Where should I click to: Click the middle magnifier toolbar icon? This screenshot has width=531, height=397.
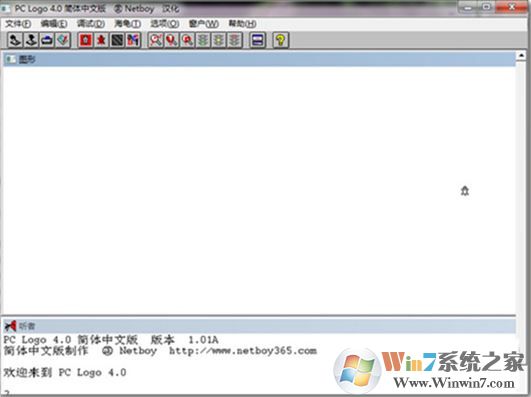[172, 40]
